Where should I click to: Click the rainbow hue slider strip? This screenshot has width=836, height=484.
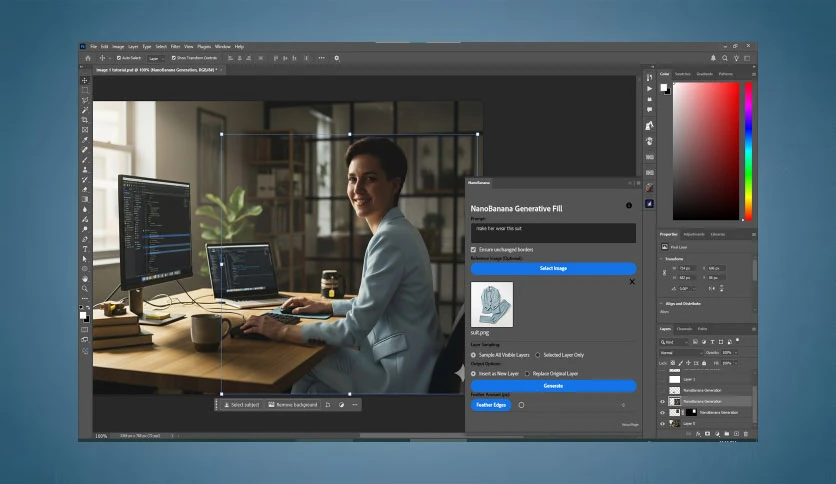click(x=749, y=151)
